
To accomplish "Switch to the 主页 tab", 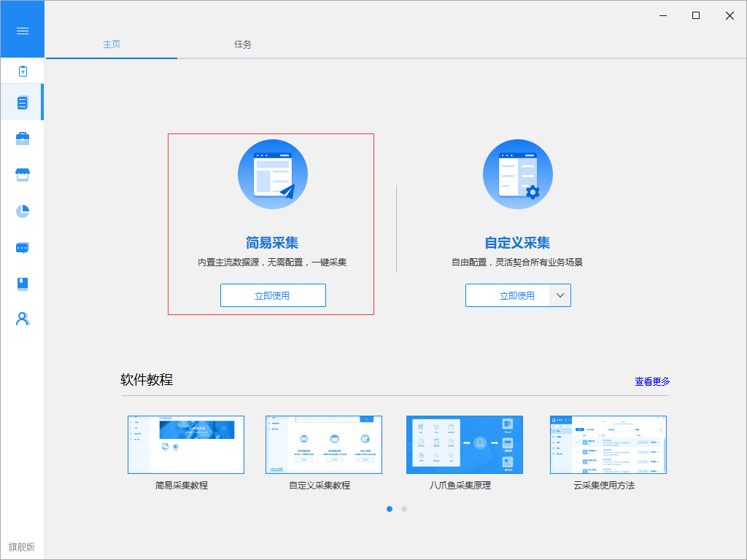I will [x=112, y=44].
